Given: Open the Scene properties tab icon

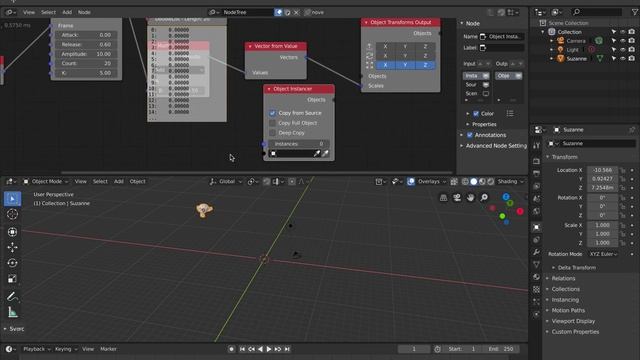Looking at the screenshot, I should coord(536,199).
